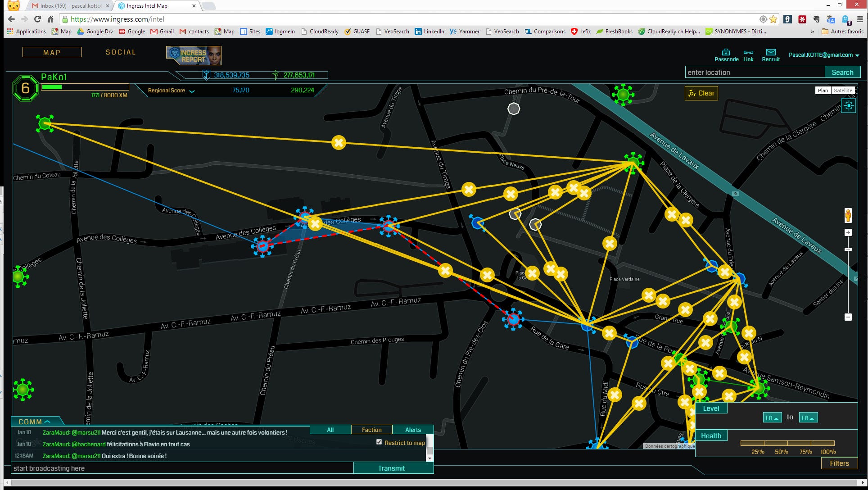
Task: Navigate back with the browser back arrow
Action: point(12,19)
